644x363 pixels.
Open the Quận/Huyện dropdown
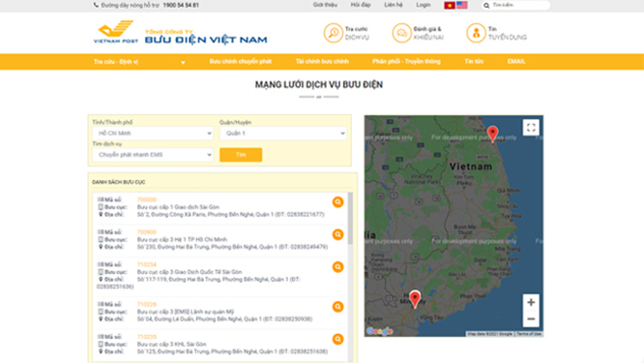(x=283, y=134)
